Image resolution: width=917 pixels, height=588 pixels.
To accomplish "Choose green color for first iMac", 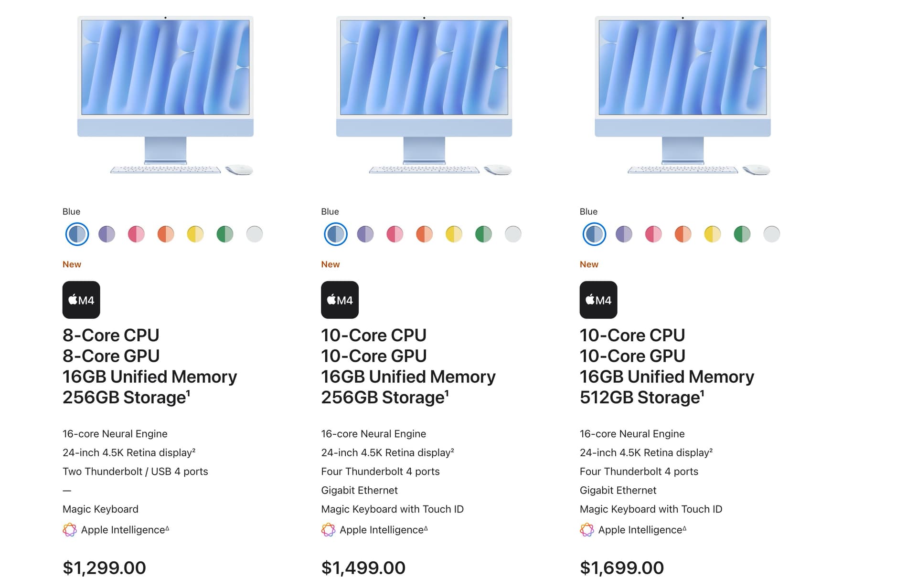I will tap(225, 234).
